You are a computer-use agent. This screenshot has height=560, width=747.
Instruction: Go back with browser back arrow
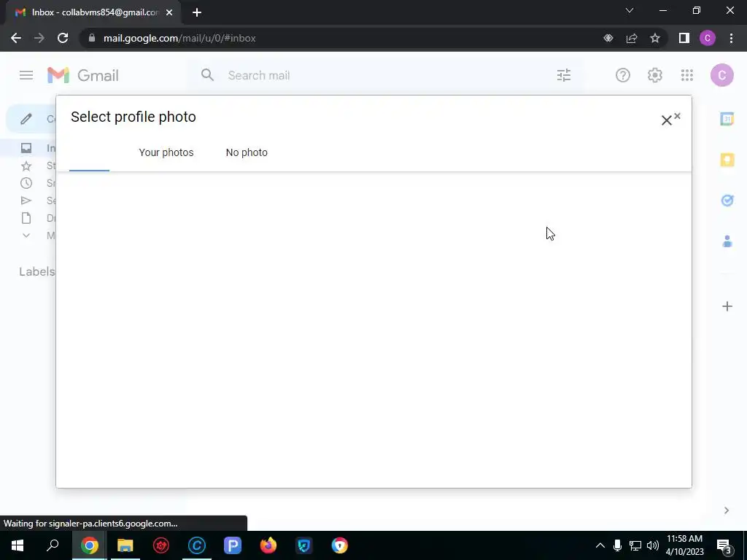pyautogui.click(x=16, y=38)
